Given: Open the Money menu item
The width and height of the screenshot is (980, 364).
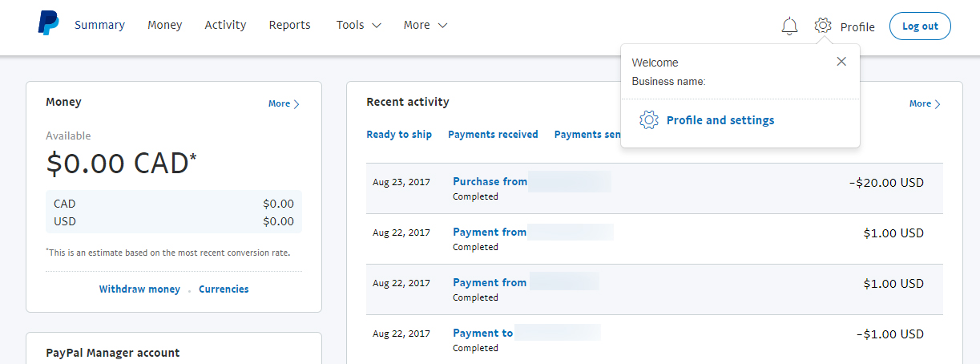Looking at the screenshot, I should (x=164, y=25).
